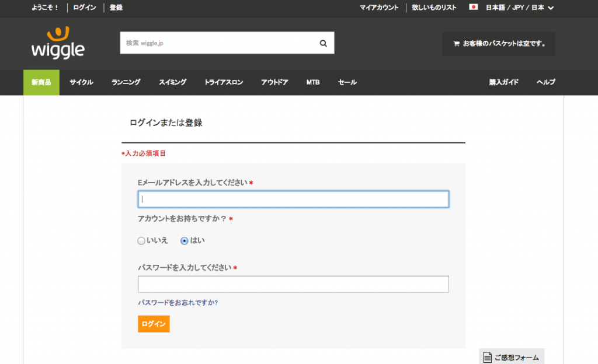Click the feedback form document icon
Viewport: 598px width, 364px height.
(487, 357)
